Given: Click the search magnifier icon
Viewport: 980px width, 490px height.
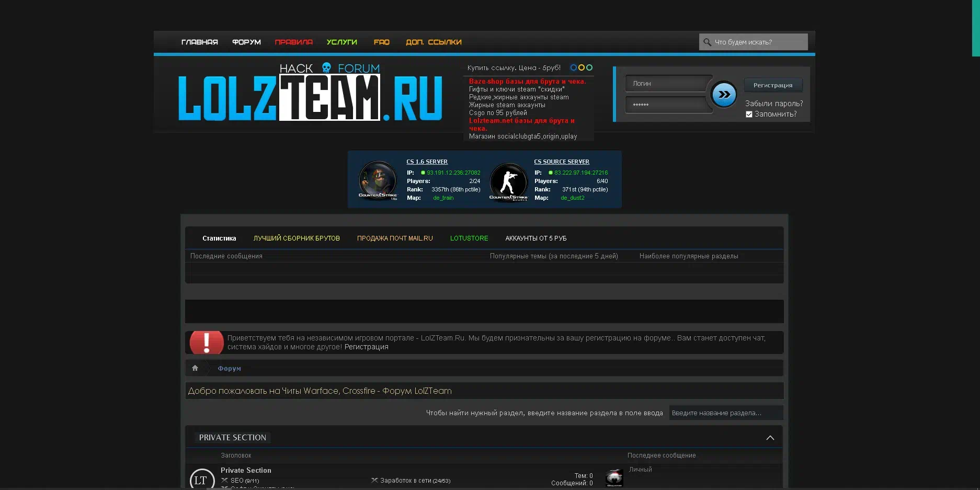Looking at the screenshot, I should coord(707,42).
